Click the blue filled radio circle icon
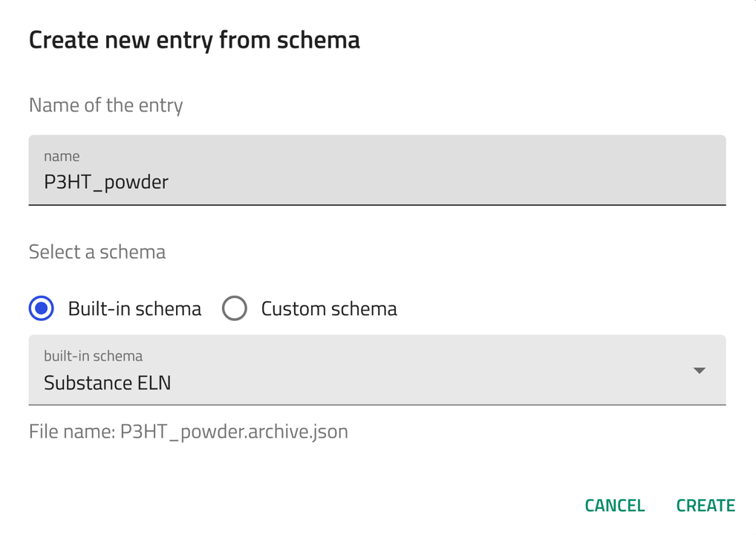 (42, 308)
